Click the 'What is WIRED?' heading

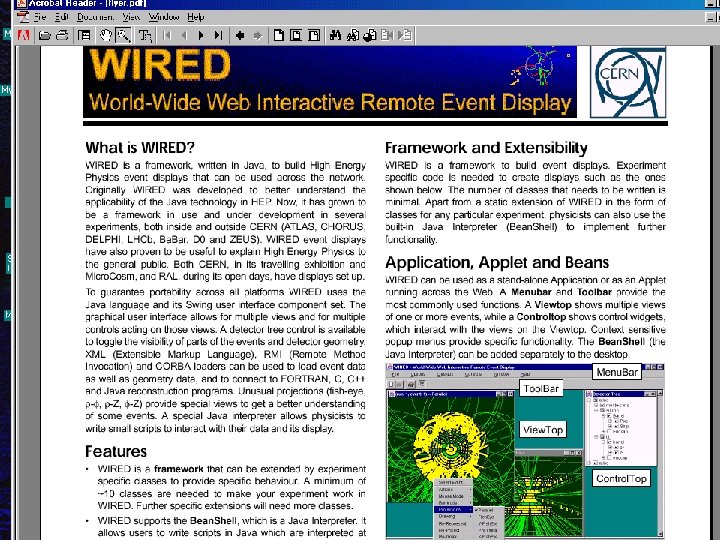coord(140,148)
